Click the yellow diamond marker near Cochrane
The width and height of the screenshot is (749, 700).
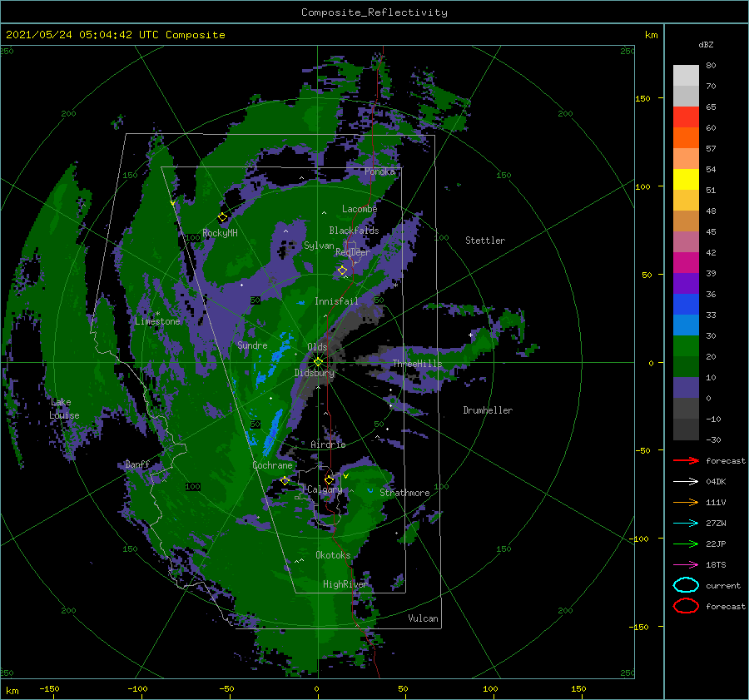pyautogui.click(x=285, y=481)
